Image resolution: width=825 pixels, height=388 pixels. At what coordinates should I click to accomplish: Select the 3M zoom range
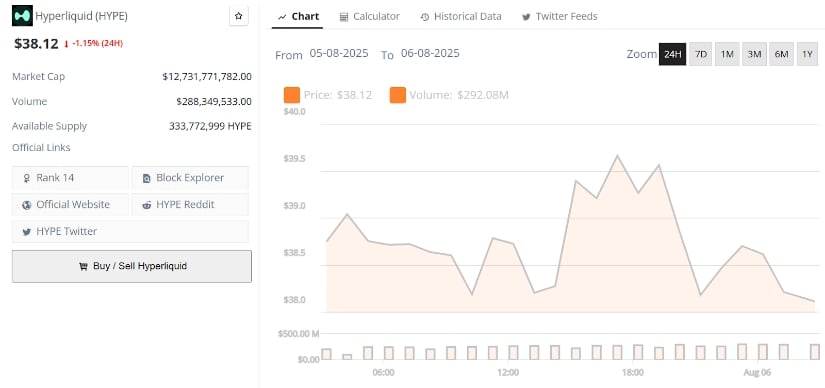click(754, 54)
